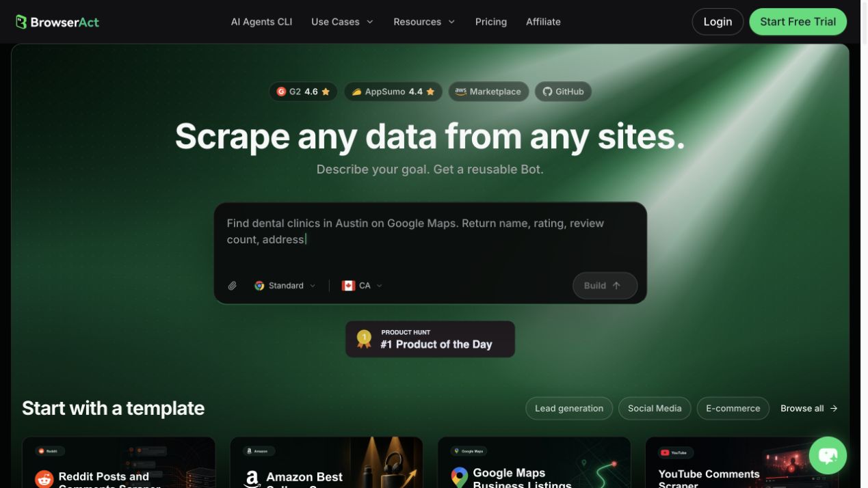Open the Amazon Best Sellers template card
The image size is (868, 488).
(326, 463)
